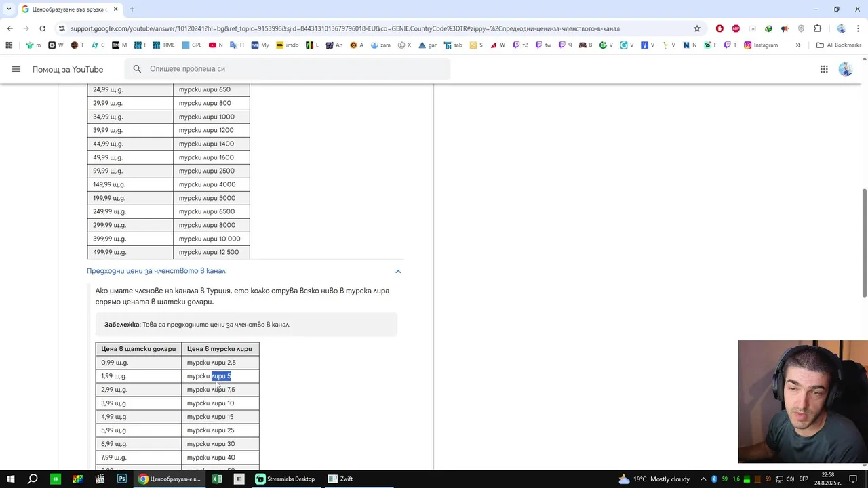Click the Предходни цени за членството heading link
Screen dimensions: 868x488
tap(156, 271)
